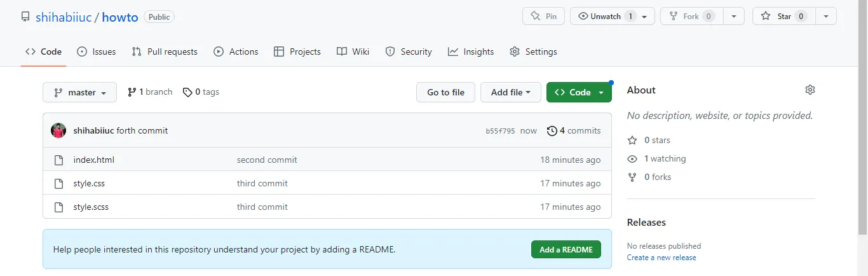Viewport: 868px width, 276px height.
Task: Fork the repository with Fork button
Action: [x=691, y=17]
